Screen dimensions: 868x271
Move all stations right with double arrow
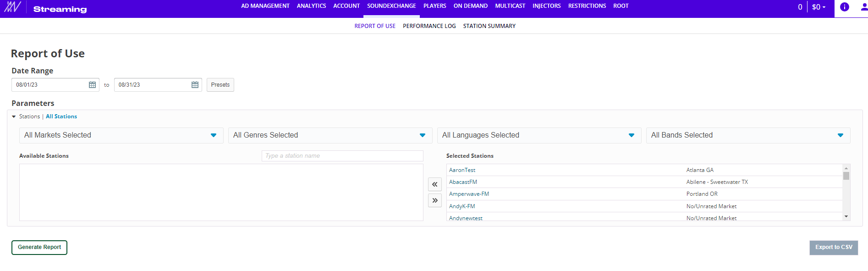[x=435, y=200]
